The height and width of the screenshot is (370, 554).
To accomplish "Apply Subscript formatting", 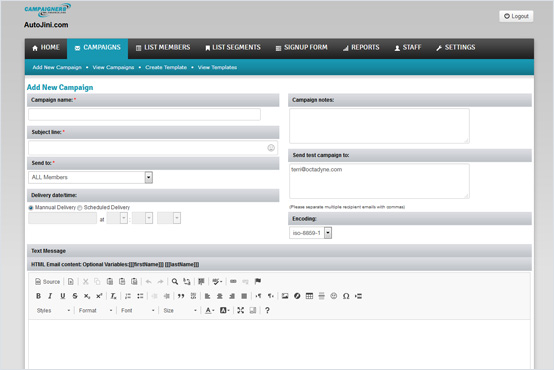I will tap(87, 296).
